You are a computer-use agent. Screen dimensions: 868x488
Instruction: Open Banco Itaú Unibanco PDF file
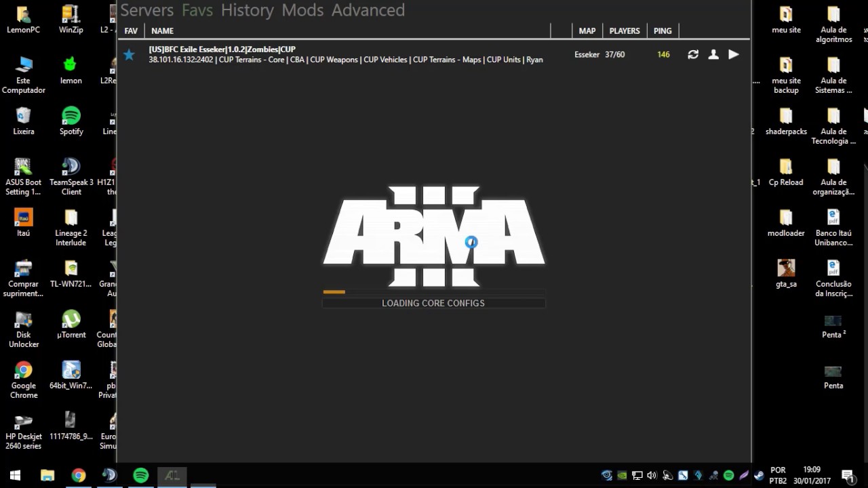(833, 228)
